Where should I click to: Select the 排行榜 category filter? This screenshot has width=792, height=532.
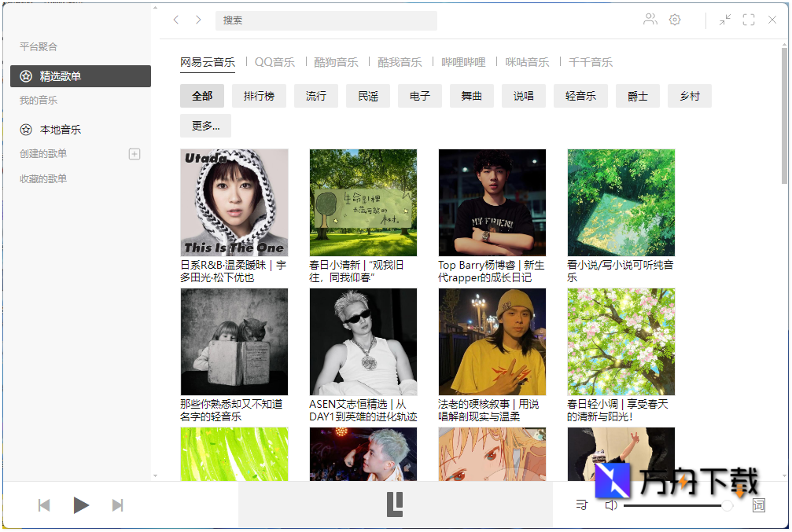259,96
